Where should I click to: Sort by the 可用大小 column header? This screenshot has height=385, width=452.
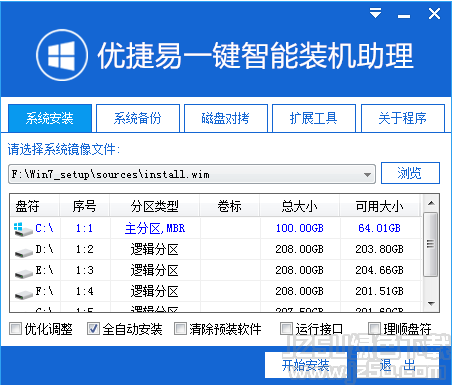pyautogui.click(x=379, y=206)
